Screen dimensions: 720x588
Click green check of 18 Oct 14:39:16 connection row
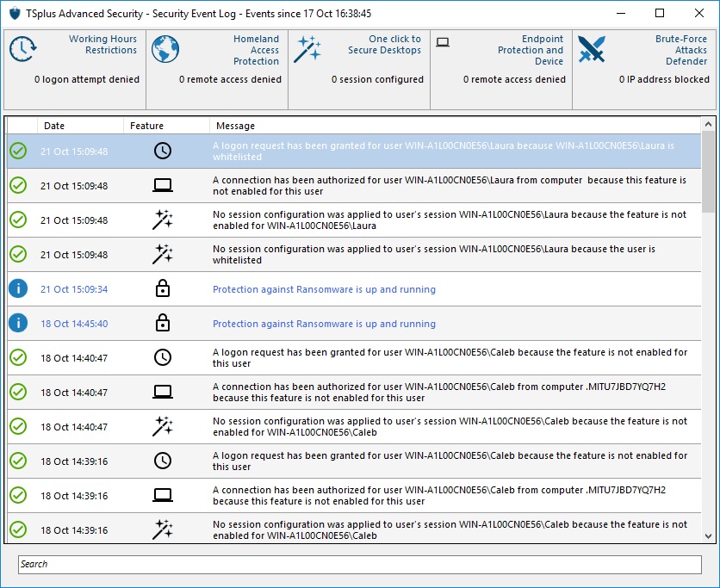click(x=18, y=495)
